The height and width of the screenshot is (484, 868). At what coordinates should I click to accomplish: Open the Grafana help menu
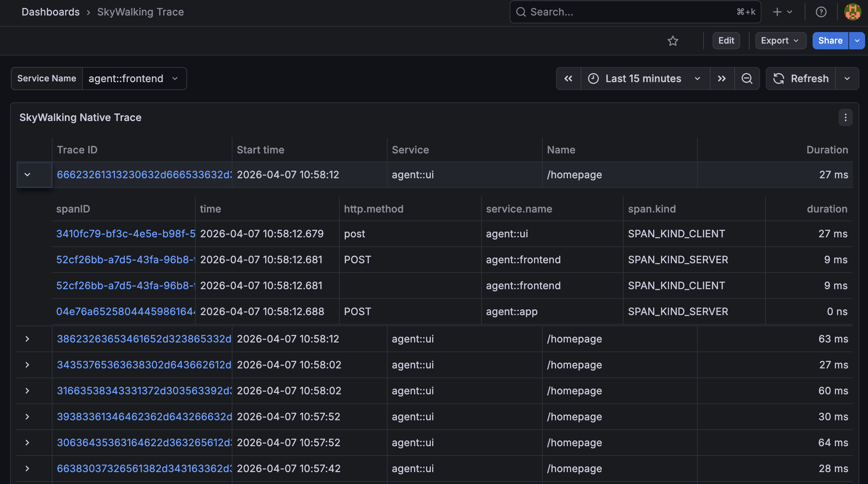point(821,12)
